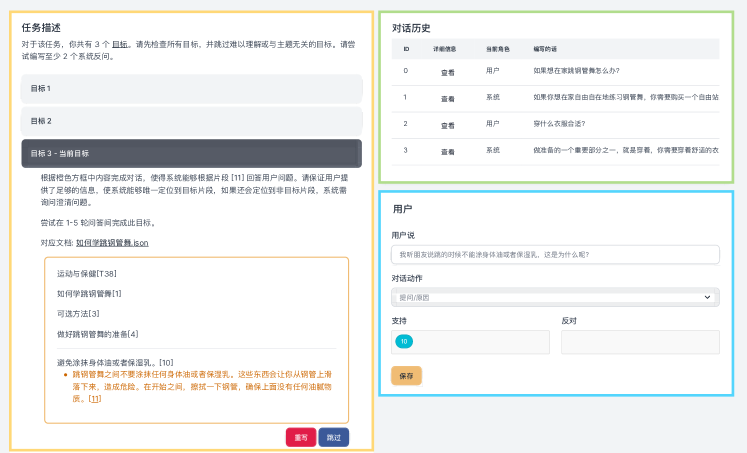View details of dialogue row 0 via 查看
The height and width of the screenshot is (453, 747).
(x=448, y=72)
